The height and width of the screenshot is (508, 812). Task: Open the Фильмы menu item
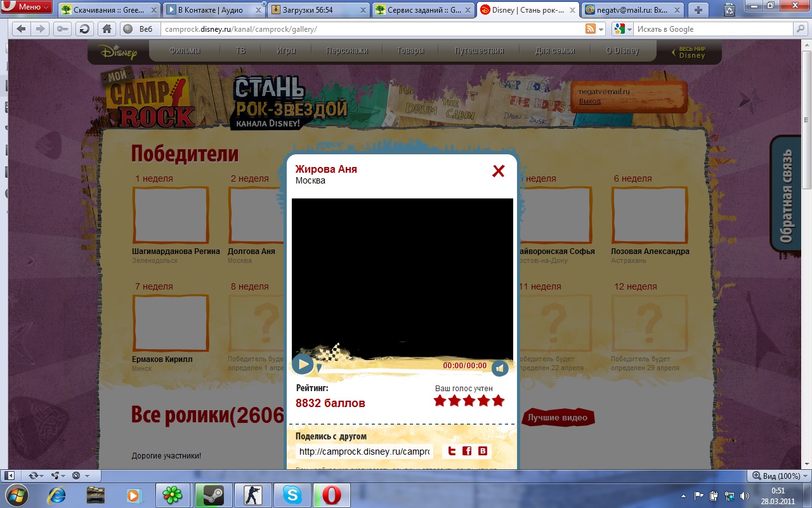185,51
